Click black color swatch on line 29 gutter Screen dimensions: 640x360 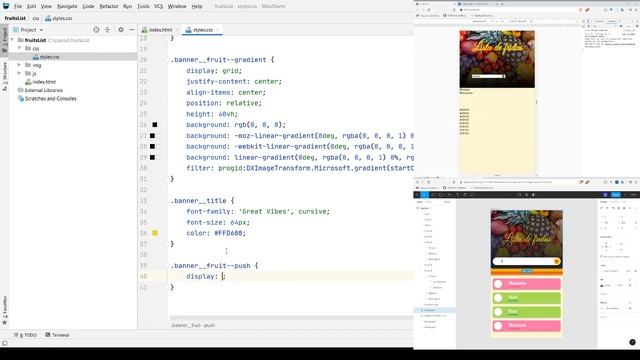[152, 157]
